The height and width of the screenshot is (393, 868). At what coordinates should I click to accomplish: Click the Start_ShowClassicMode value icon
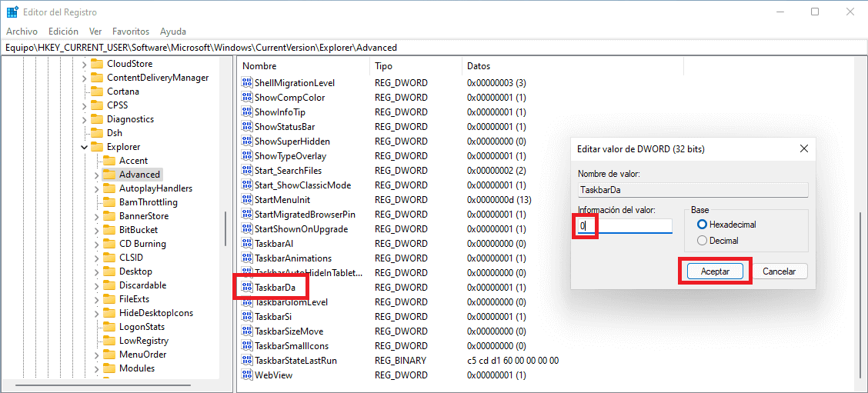tap(247, 185)
